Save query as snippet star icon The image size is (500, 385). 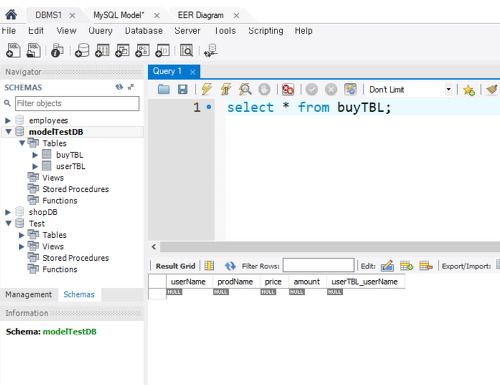coord(469,90)
